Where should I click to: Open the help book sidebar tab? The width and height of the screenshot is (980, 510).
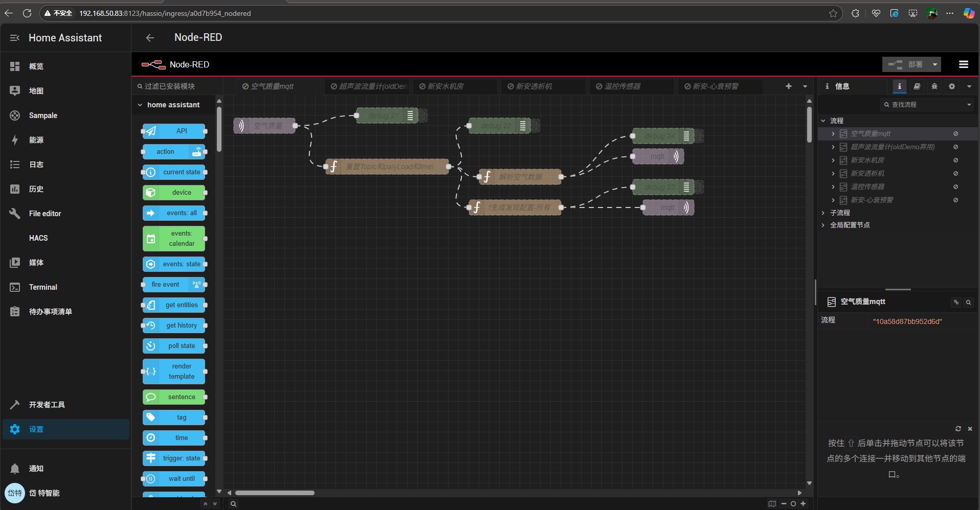(x=917, y=86)
